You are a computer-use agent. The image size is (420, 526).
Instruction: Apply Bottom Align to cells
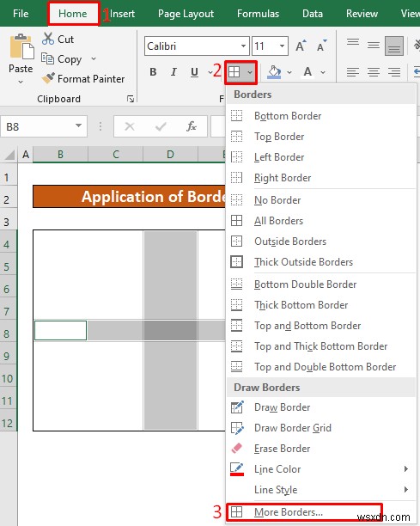pyautogui.click(x=394, y=46)
